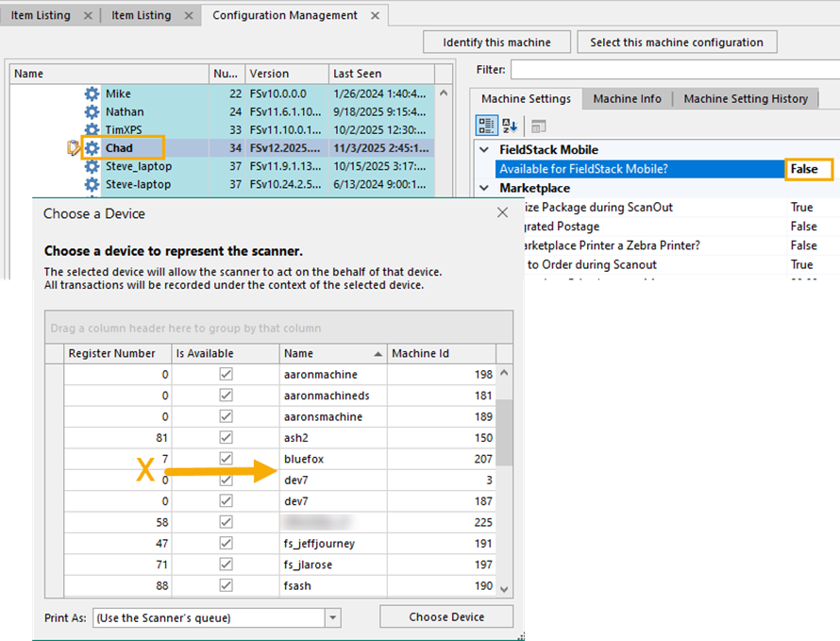Click the group-by column header panel

[x=278, y=328]
